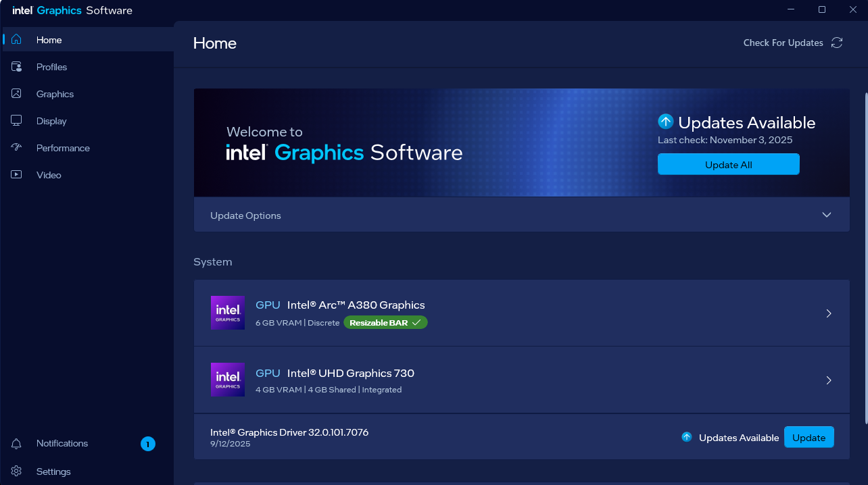Expand the Update Options chevron
868x485 pixels.
tap(827, 215)
